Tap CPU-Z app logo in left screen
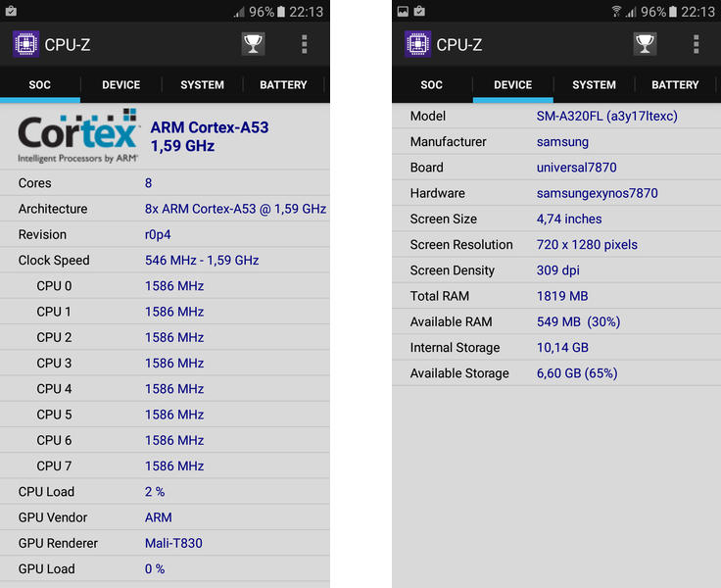Screen dimensions: 721x588 (x=25, y=44)
